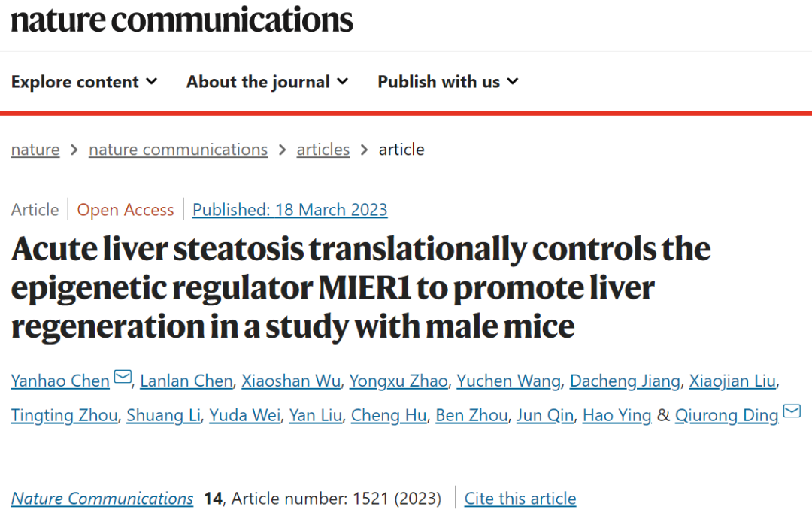Screen dimensions: 812x513
Task: Open author Dacheng Jiang's info
Action: [x=625, y=381]
